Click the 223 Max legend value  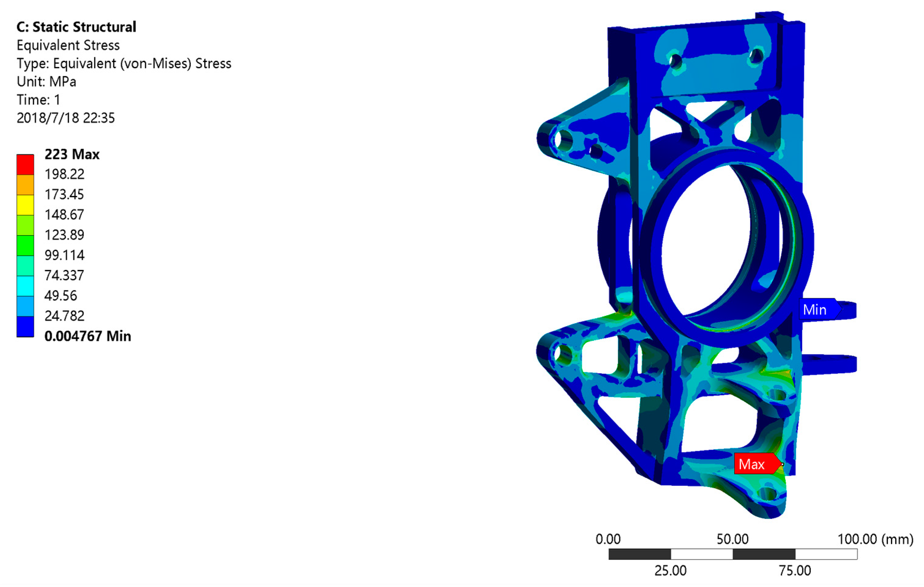coord(72,154)
